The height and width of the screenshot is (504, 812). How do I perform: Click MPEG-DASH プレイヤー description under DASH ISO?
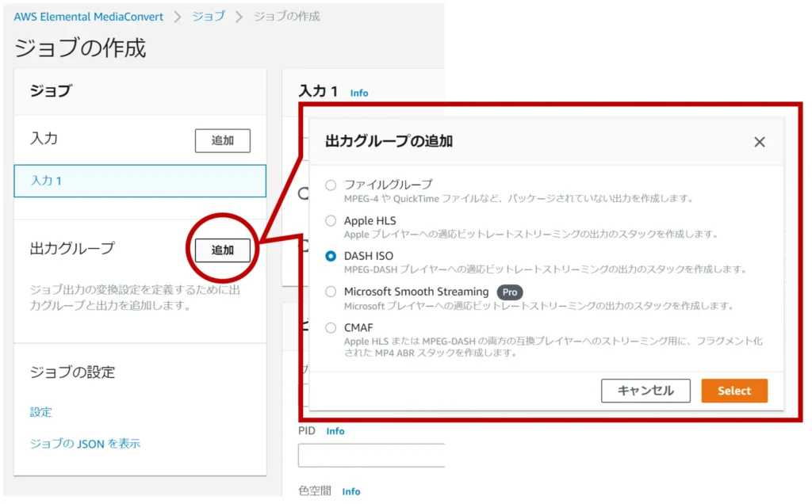click(x=546, y=269)
